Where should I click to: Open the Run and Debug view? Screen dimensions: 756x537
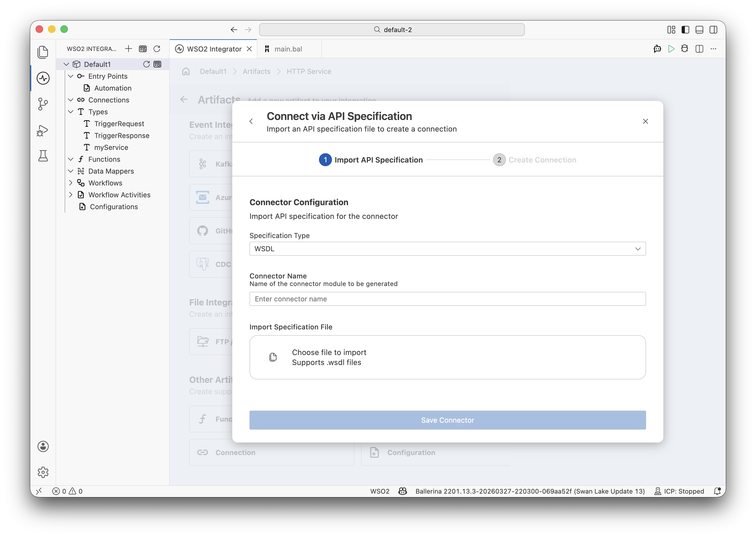[43, 130]
